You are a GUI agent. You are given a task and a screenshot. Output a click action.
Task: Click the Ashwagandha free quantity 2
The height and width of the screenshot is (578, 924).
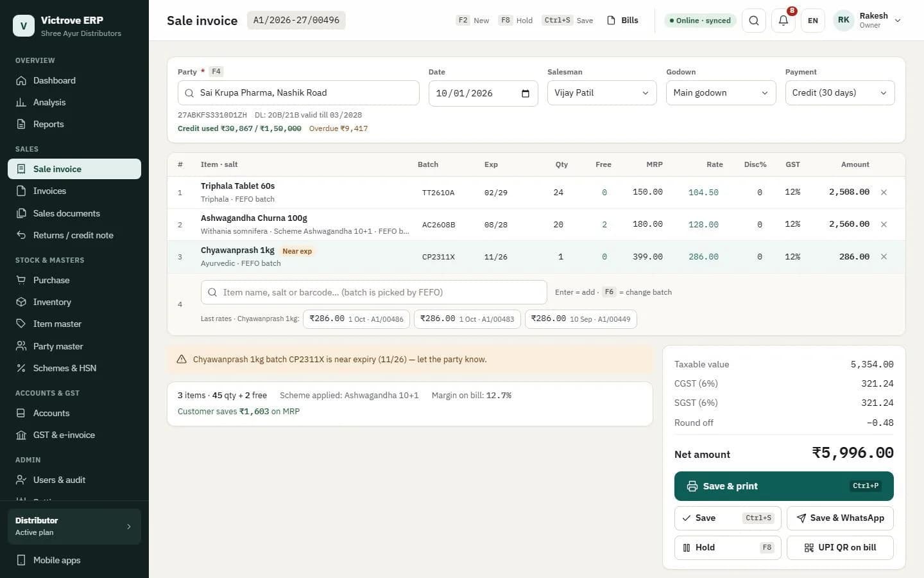[604, 224]
